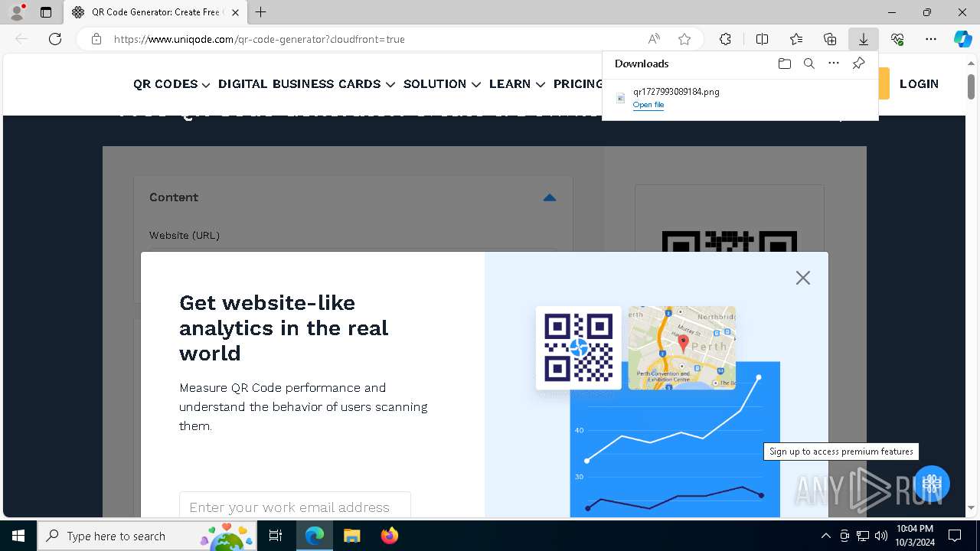Open Firefox from the taskbar
Screen dimensions: 980x551
click(x=389, y=536)
